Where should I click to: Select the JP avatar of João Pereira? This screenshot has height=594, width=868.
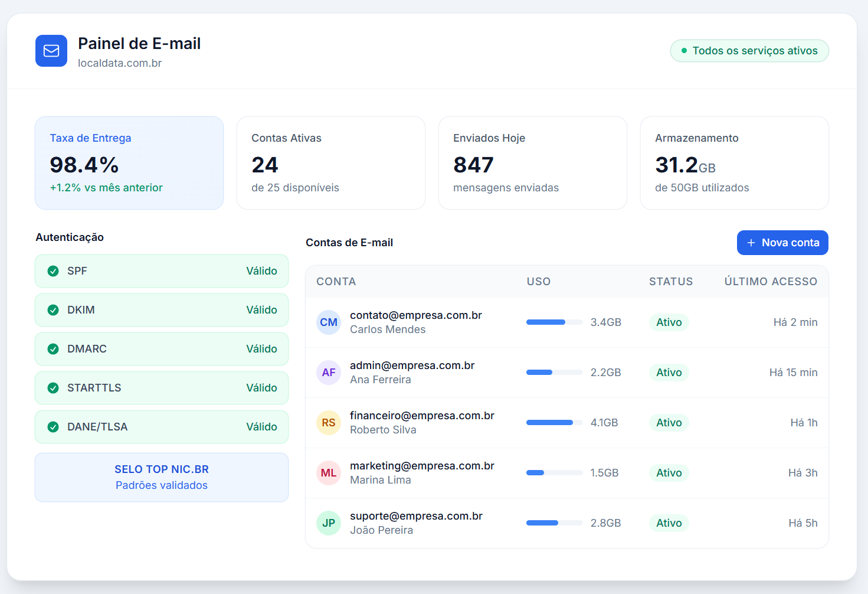point(329,523)
